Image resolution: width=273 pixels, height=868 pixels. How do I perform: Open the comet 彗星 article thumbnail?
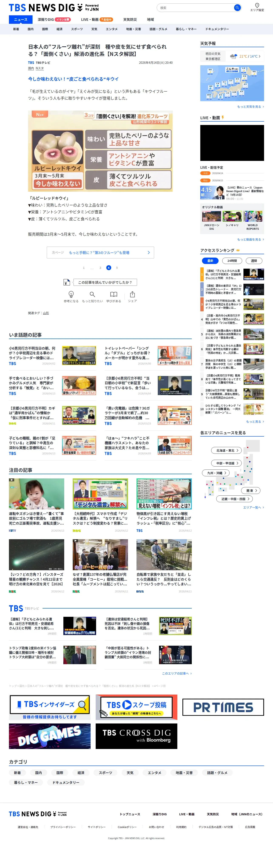point(36,554)
